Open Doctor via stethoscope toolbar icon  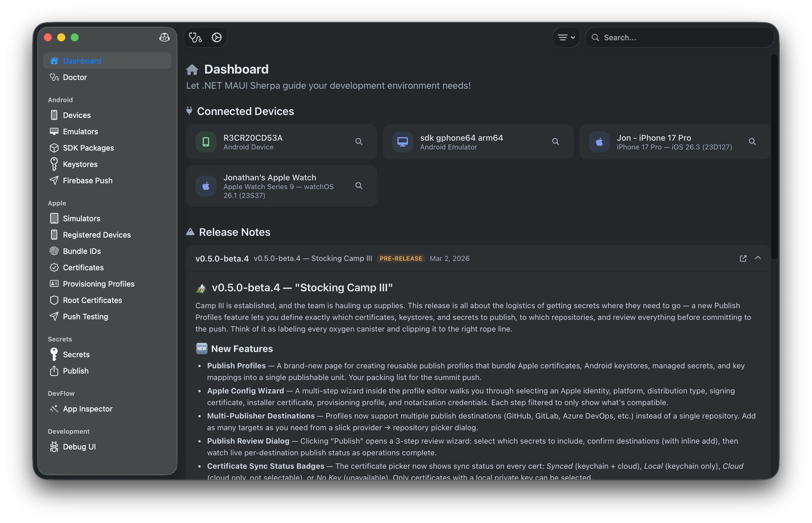pyautogui.click(x=195, y=37)
